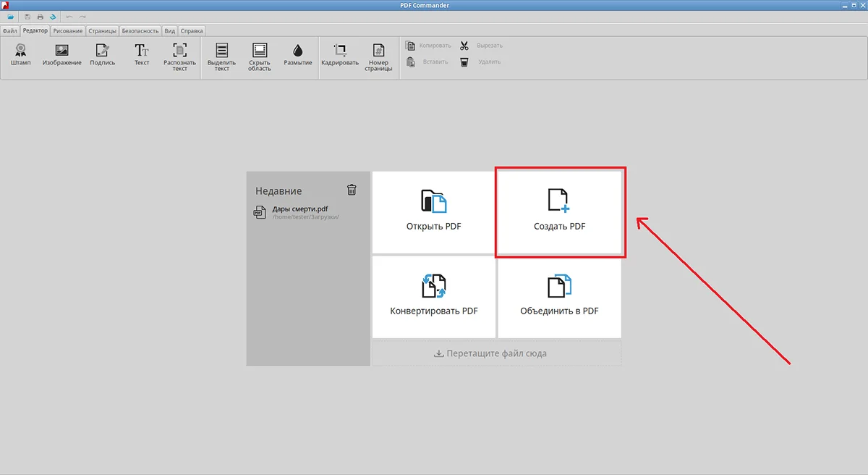Select the Штамп stamp tool

[x=21, y=54]
